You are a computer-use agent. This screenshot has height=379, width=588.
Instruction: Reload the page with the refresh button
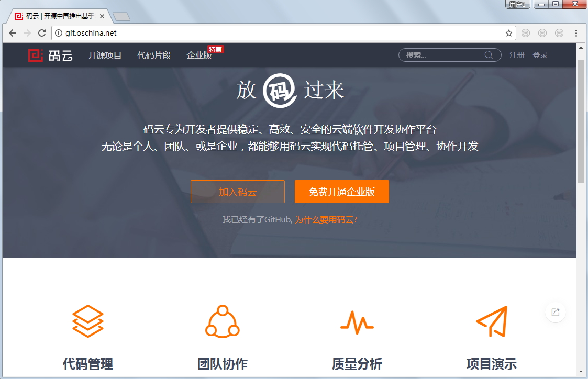point(42,33)
